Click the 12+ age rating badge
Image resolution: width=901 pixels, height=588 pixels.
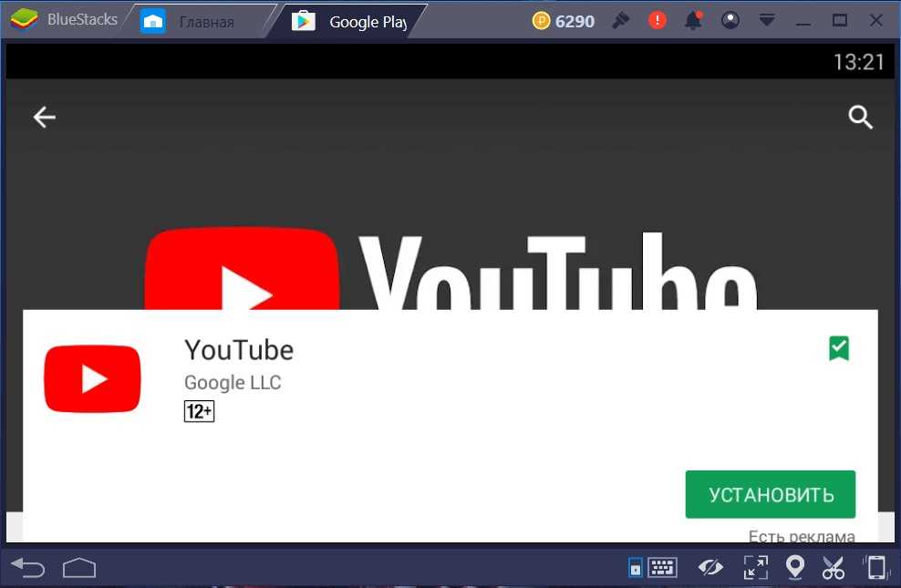200,411
